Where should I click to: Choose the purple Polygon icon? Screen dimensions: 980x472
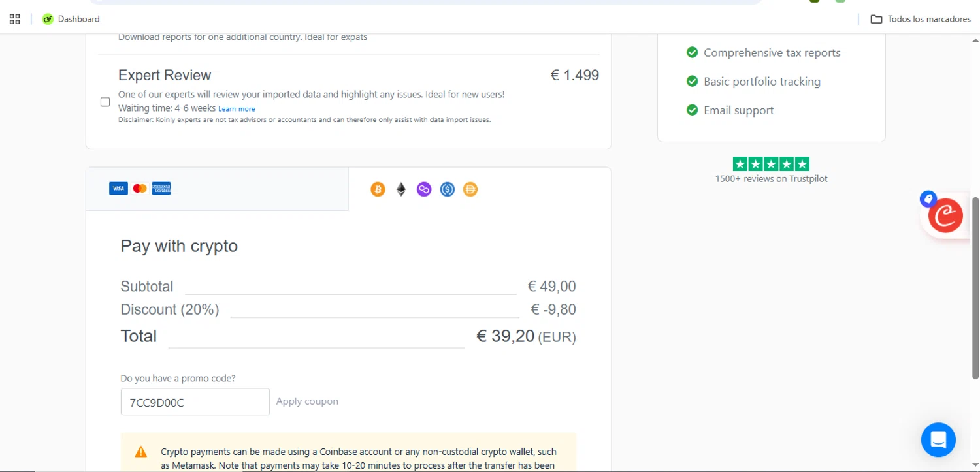click(x=424, y=189)
